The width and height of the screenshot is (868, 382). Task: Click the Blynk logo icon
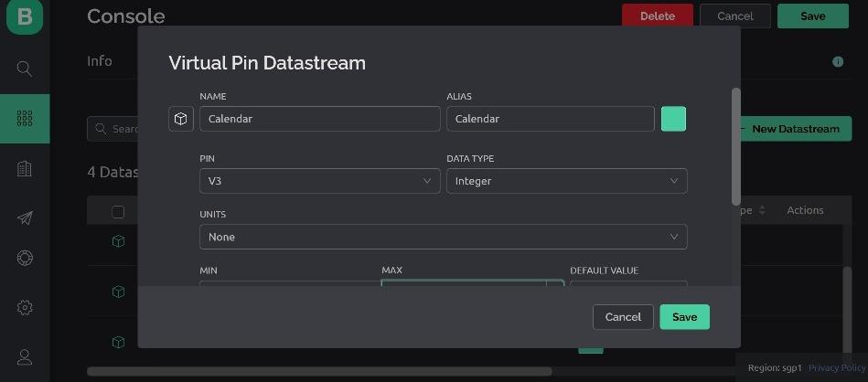click(25, 17)
